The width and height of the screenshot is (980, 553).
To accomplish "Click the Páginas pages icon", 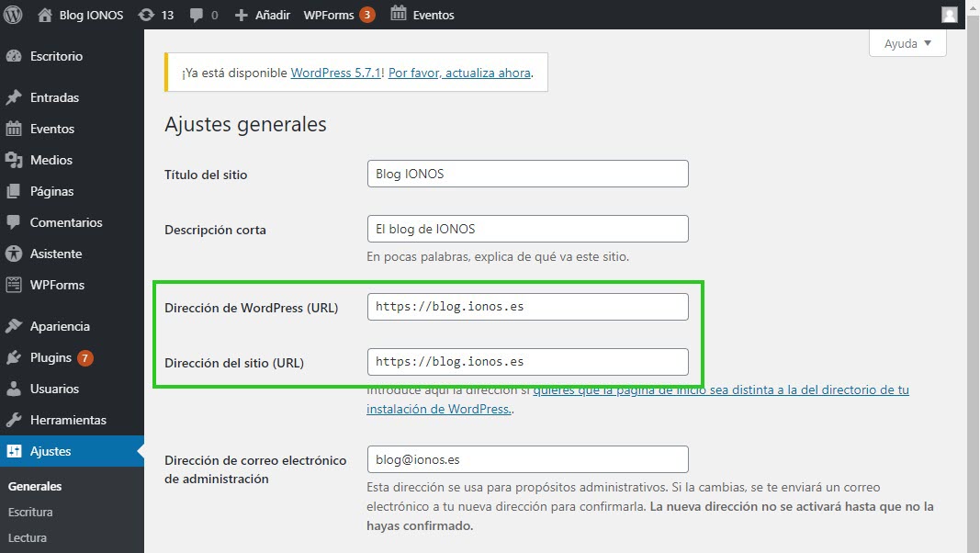I will (13, 191).
